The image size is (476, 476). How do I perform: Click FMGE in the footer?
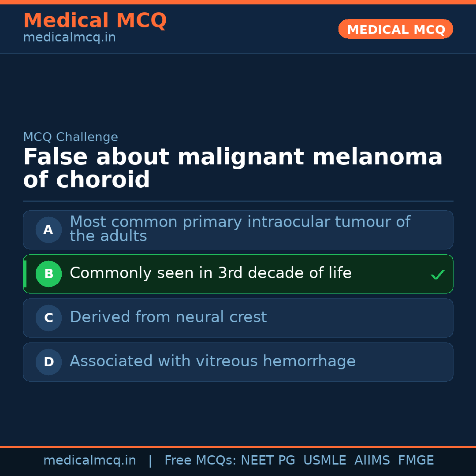coord(416,461)
